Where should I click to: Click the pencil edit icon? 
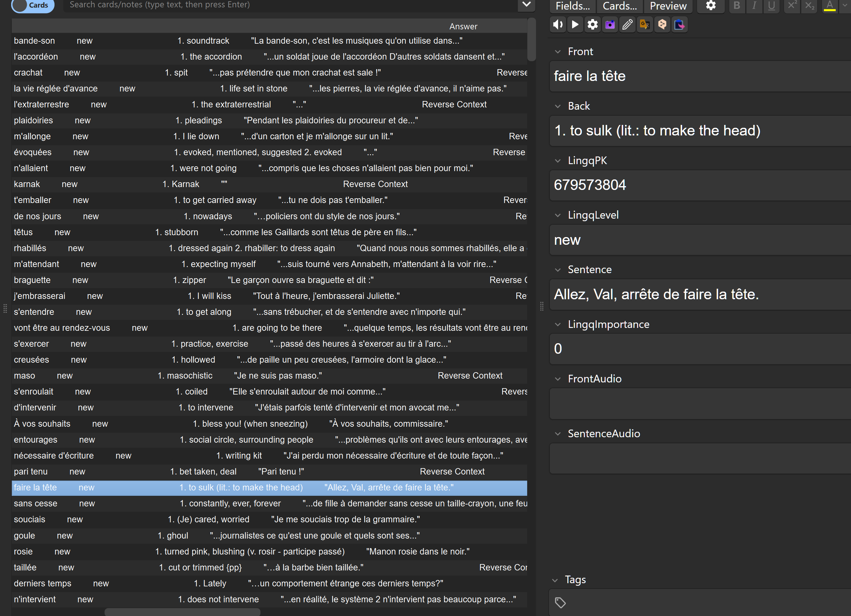point(627,25)
